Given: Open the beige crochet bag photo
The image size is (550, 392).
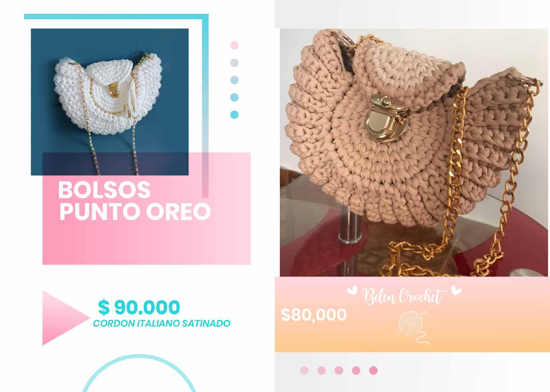Looking at the screenshot, I should pyautogui.click(x=414, y=152).
